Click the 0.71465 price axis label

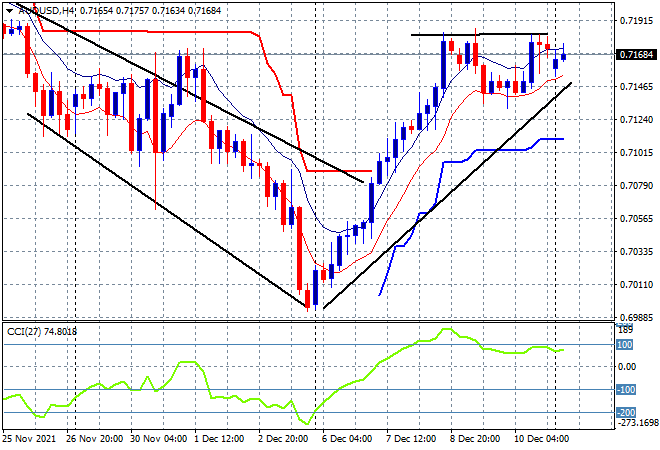636,87
